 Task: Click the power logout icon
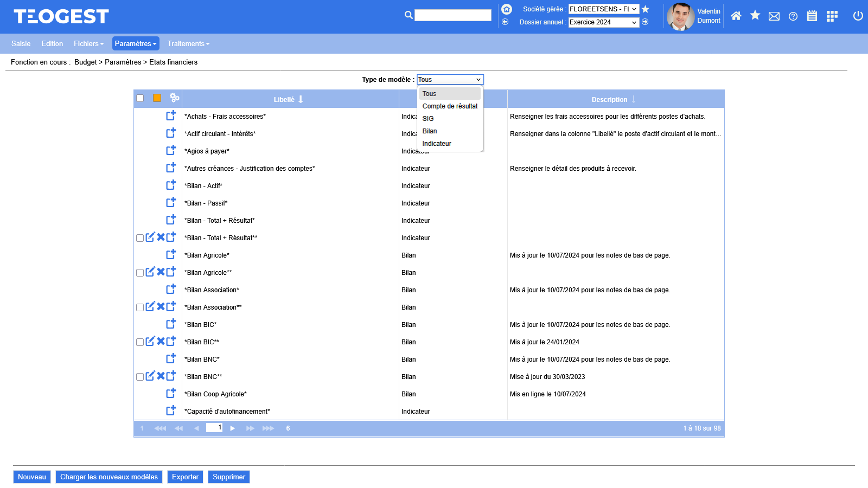(858, 16)
